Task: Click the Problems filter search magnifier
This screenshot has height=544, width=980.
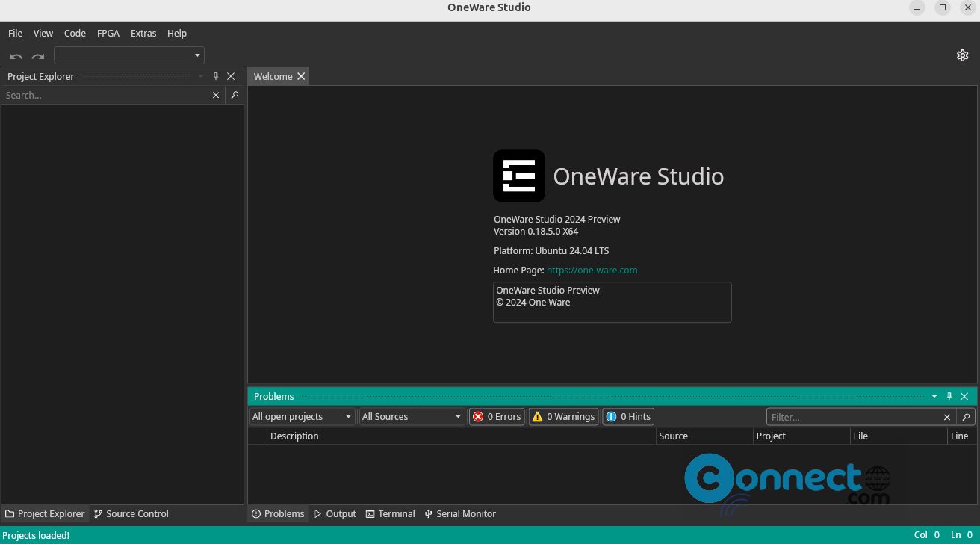Action: [966, 417]
